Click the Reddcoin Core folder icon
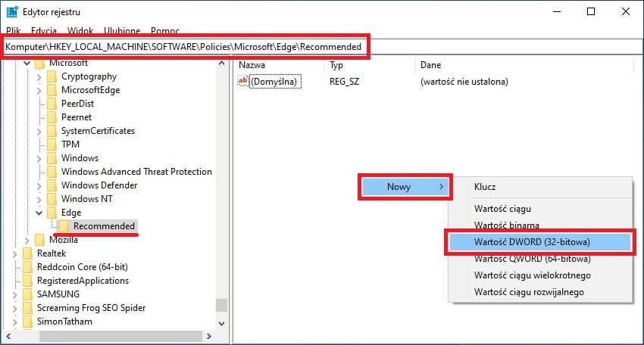This screenshot has height=345, width=644. 27,267
